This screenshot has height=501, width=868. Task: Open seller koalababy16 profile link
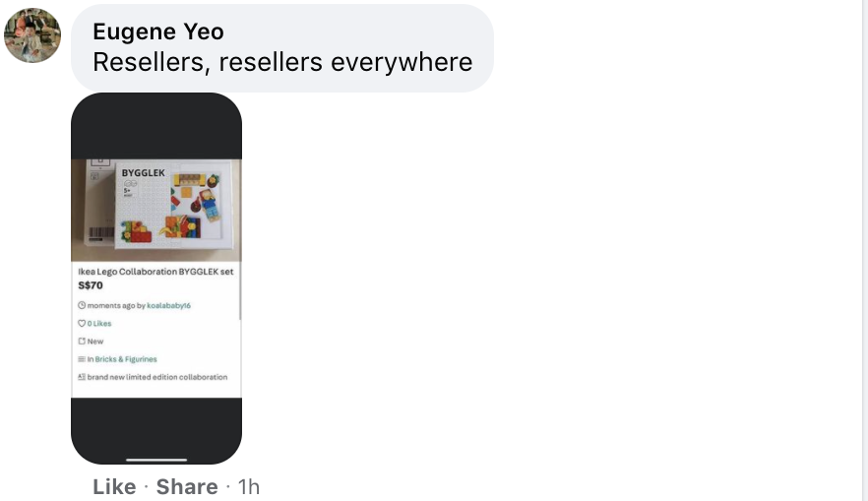pyautogui.click(x=168, y=305)
